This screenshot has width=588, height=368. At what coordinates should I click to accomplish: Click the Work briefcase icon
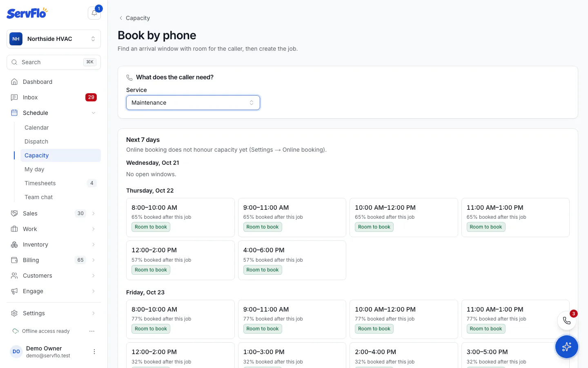[x=14, y=229]
